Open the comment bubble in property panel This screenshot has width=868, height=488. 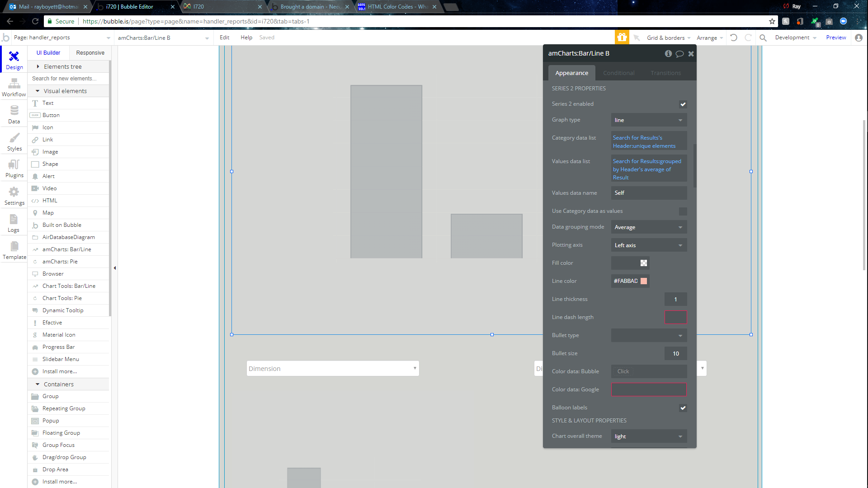[679, 54]
